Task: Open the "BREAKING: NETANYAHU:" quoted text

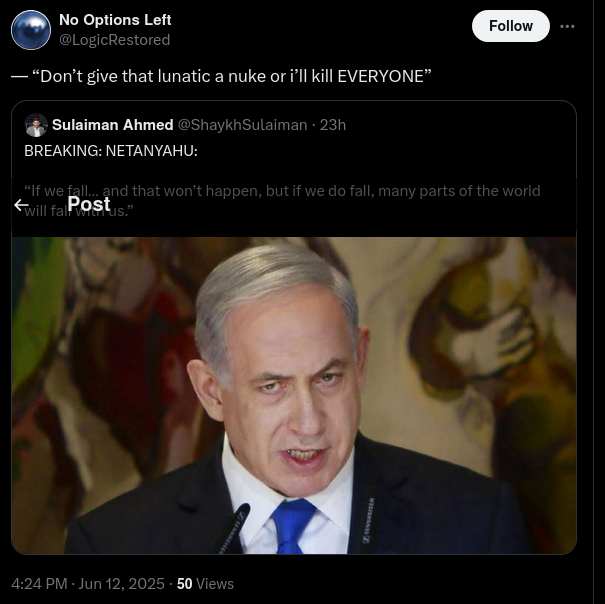Action: pyautogui.click(x=111, y=151)
